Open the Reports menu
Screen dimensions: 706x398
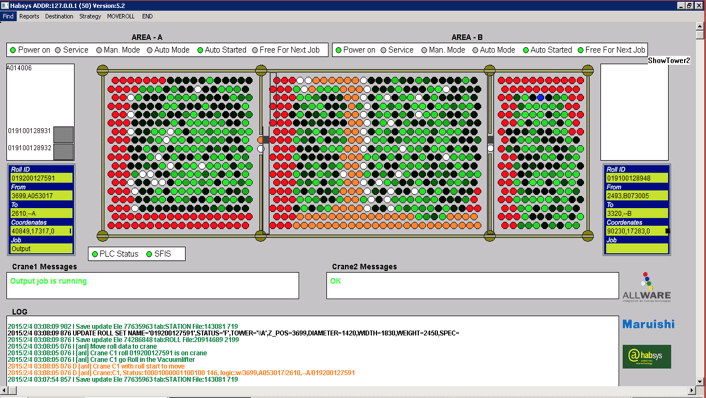pos(29,16)
